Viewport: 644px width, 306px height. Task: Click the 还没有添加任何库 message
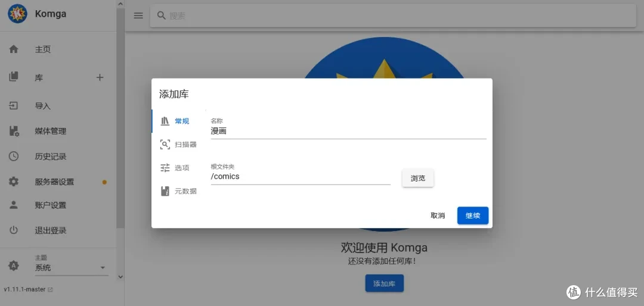tap(382, 261)
